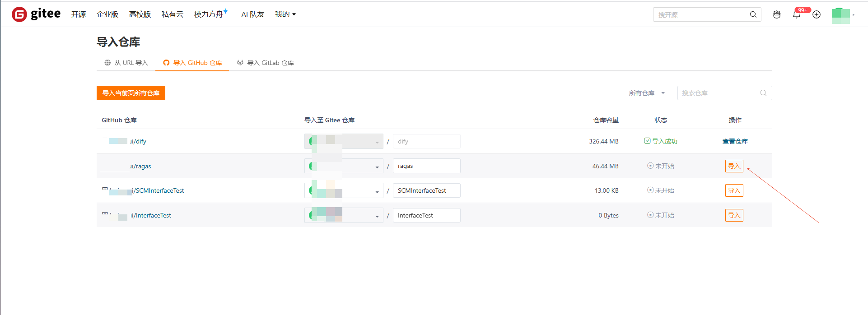Click the 未开始 status in ragas row
868x315 pixels.
point(661,166)
